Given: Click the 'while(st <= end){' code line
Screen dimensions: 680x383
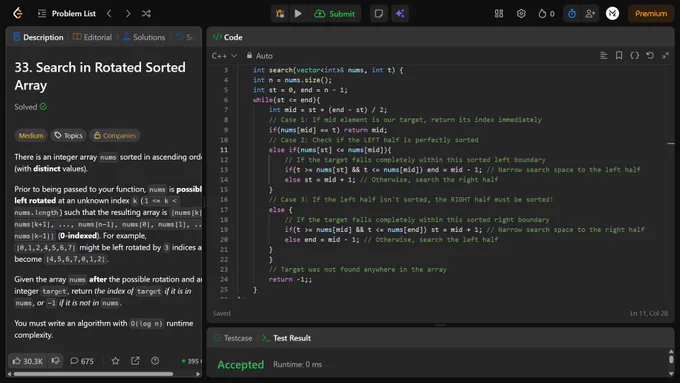Looking at the screenshot, I should pyautogui.click(x=286, y=100).
